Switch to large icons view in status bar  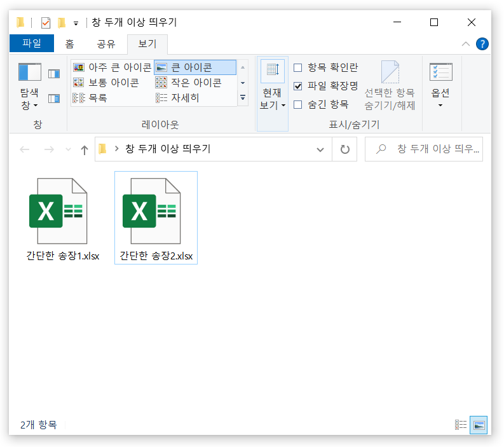coord(479,425)
